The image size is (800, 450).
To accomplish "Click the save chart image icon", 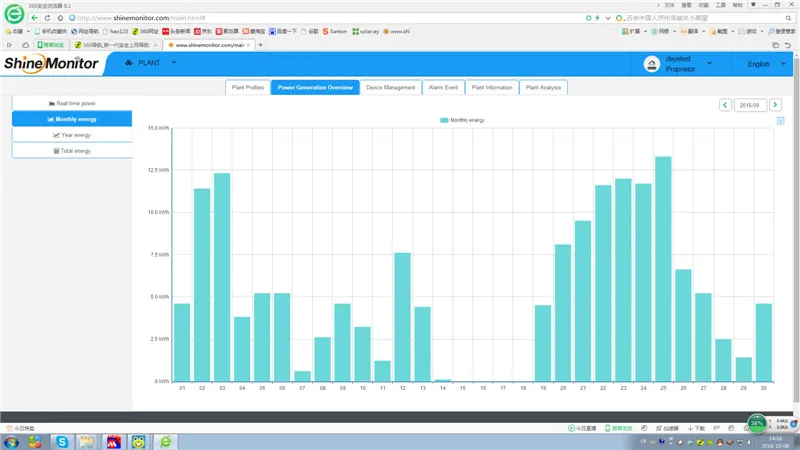I will (x=781, y=121).
